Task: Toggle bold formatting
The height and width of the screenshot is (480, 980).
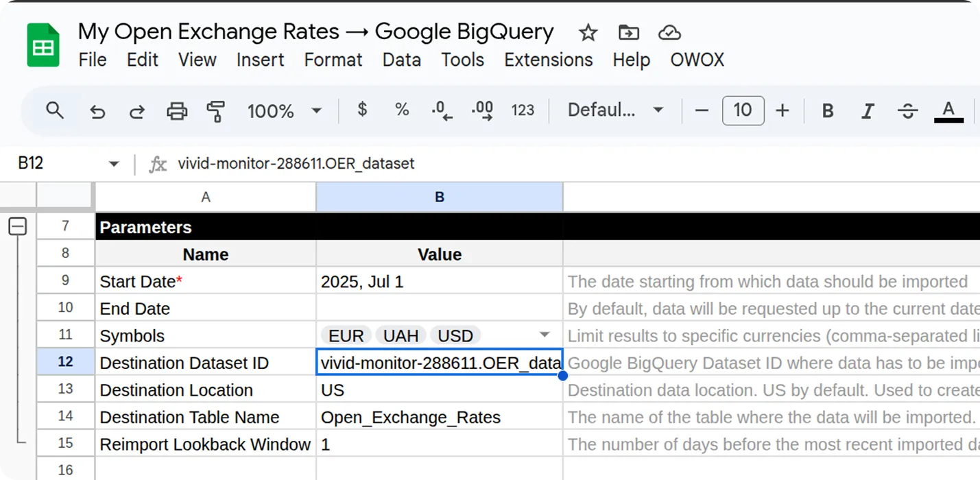Action: tap(828, 110)
